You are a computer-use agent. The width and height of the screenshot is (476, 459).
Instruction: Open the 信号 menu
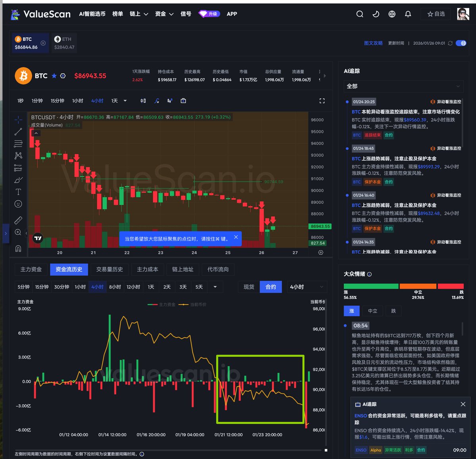[186, 14]
